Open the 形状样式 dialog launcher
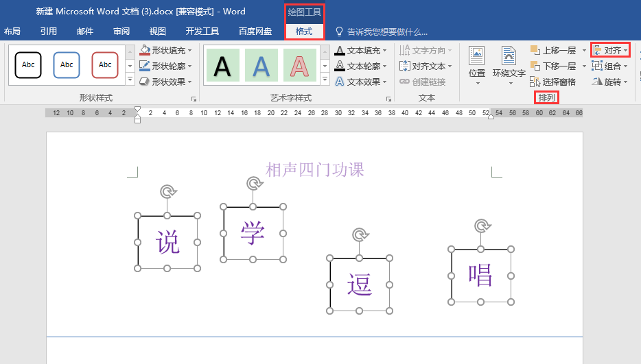 pos(194,99)
